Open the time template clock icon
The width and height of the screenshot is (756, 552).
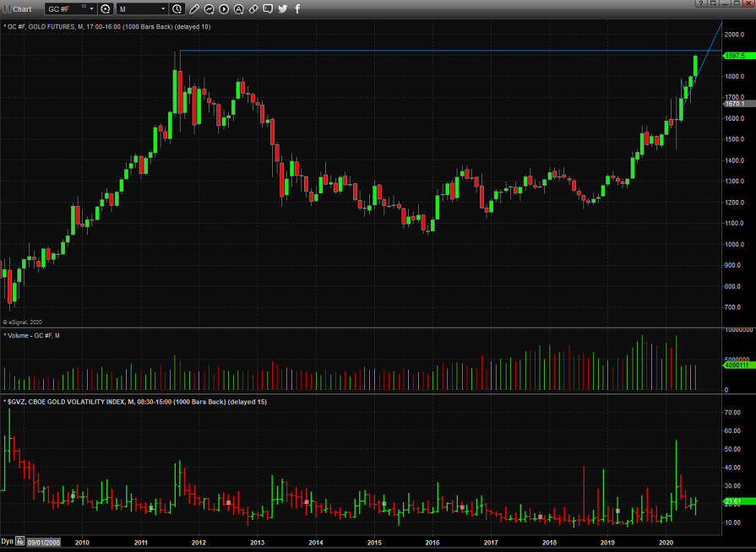point(177,8)
